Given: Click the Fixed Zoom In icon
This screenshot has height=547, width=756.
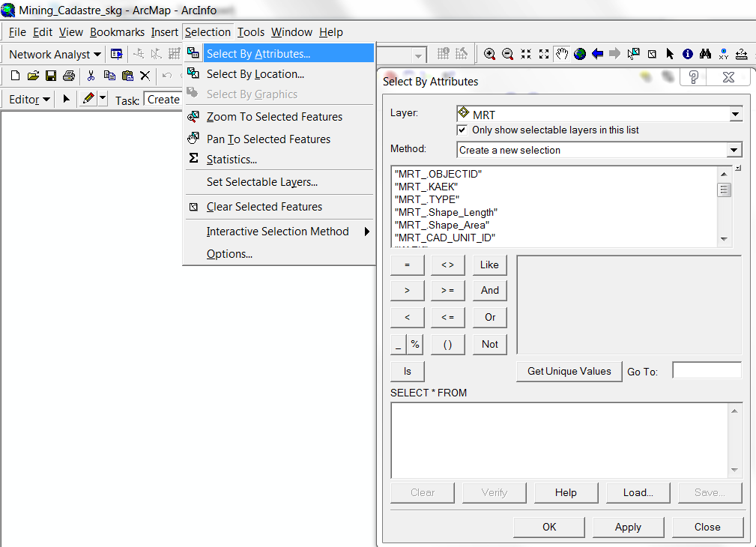Looking at the screenshot, I should [525, 54].
